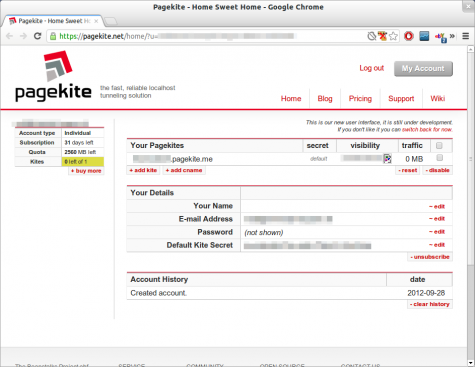Reload the page with the refresh icon
The width and height of the screenshot is (475, 367).
coord(37,36)
